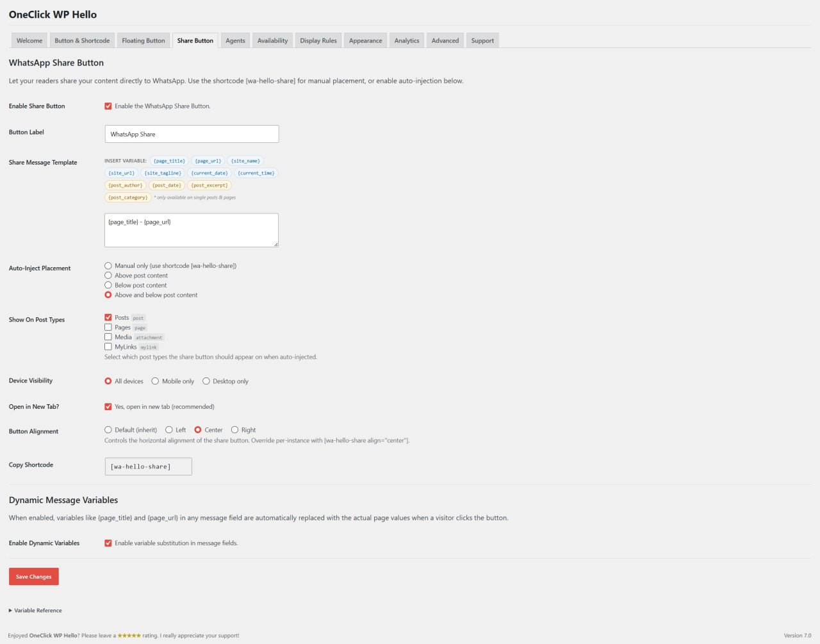820x644 pixels.
Task: Expand the Variable Reference section
Action: [35, 611]
